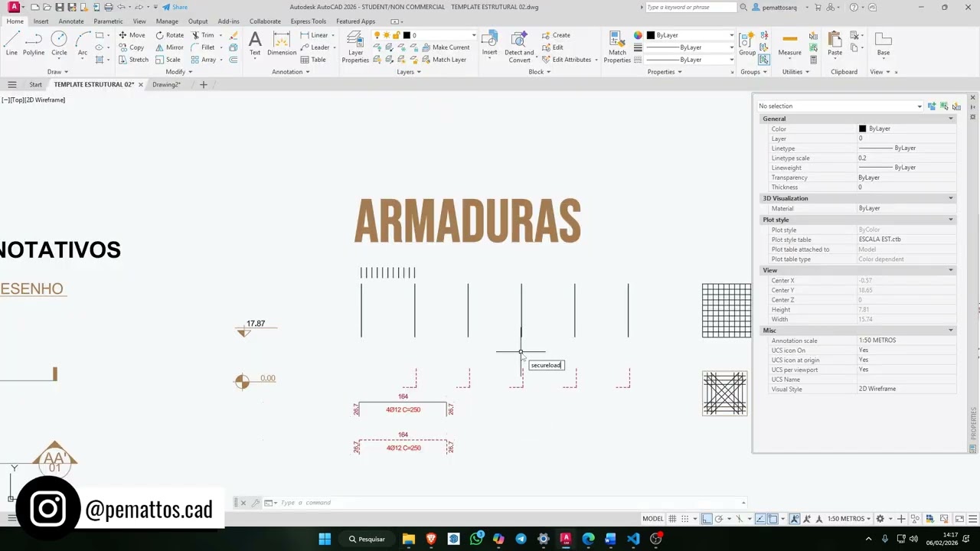The width and height of the screenshot is (980, 551).
Task: Toggle Ortho mode in status bar
Action: 707,519
